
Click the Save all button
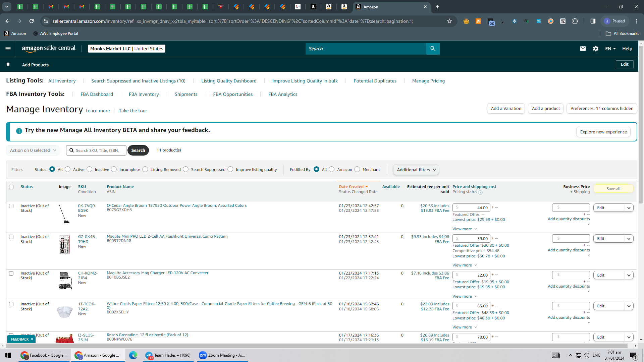pyautogui.click(x=613, y=189)
